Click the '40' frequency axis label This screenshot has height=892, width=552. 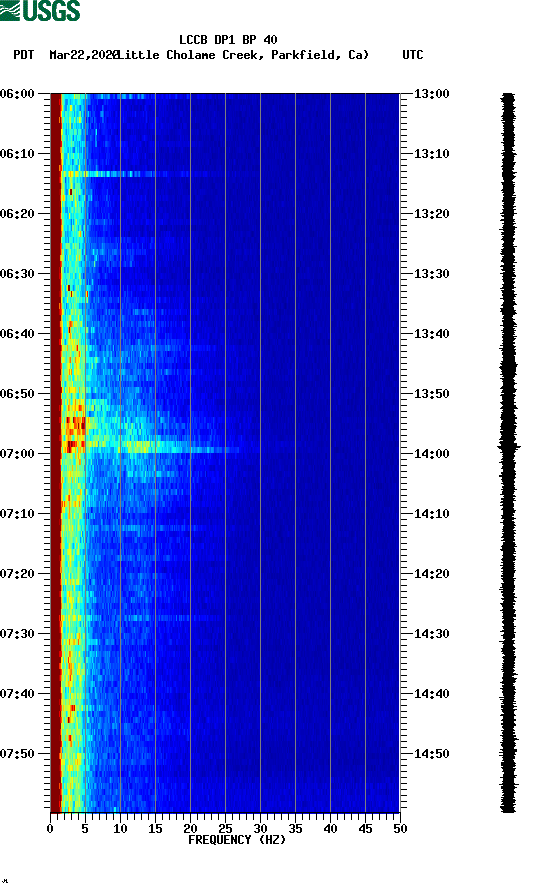click(x=331, y=829)
